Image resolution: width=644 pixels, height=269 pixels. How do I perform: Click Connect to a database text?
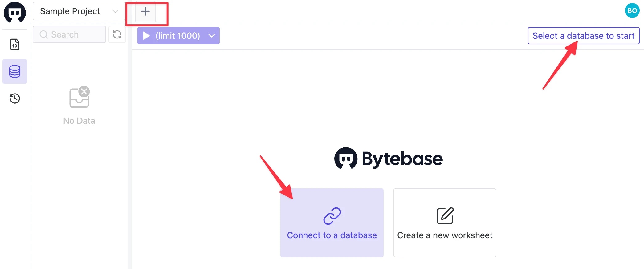pyautogui.click(x=332, y=235)
